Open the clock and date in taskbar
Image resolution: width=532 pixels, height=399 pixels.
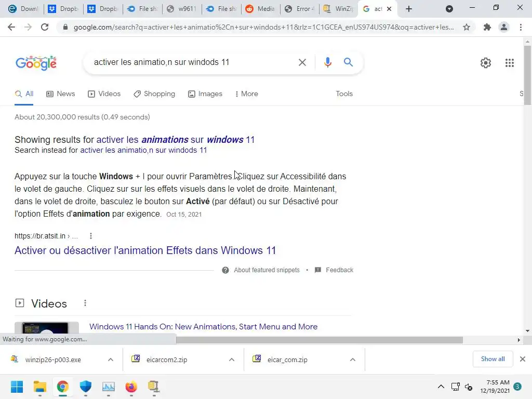tap(495, 387)
